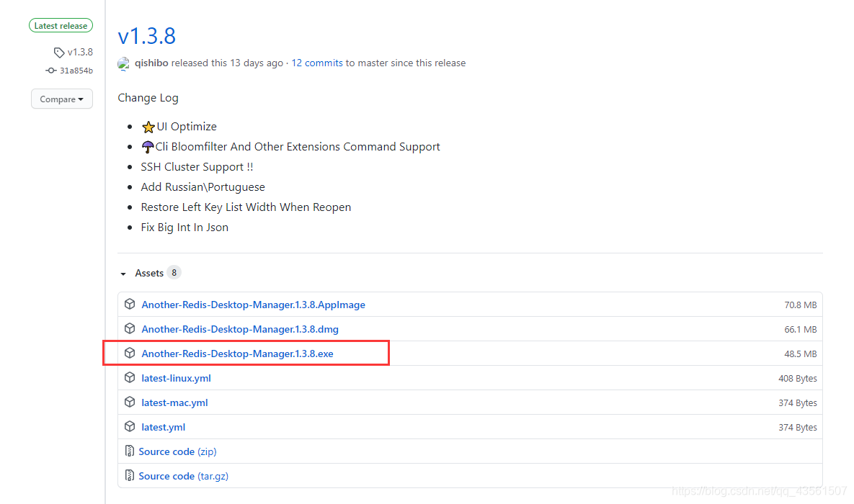The width and height of the screenshot is (854, 504).
Task: Click the 374 Bytes size for latest.yml
Action: 797,428
